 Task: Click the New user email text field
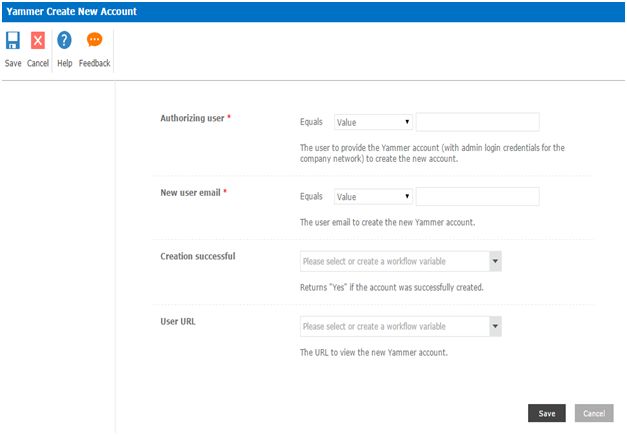coord(477,197)
